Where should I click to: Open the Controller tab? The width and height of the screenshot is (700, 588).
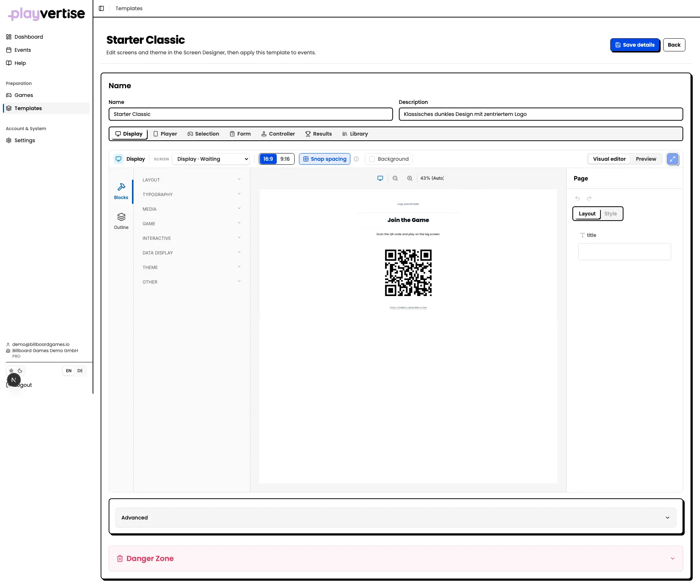278,134
